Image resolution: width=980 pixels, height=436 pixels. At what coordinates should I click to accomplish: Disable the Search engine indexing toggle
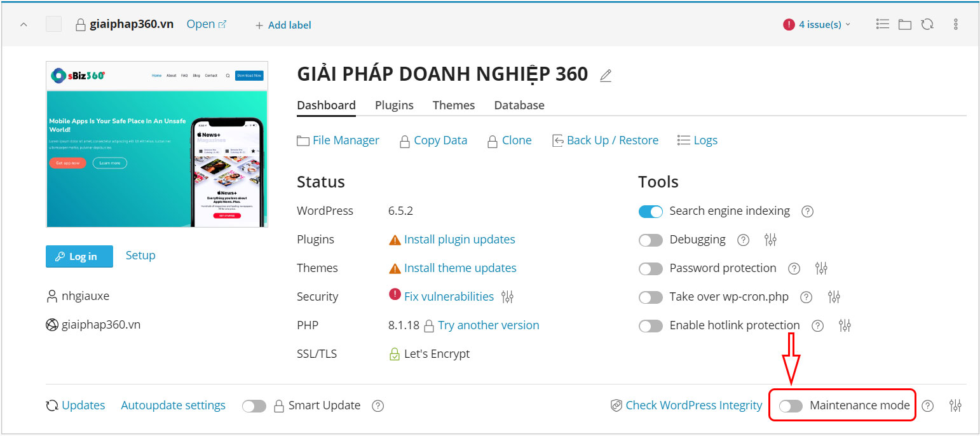[x=650, y=211]
